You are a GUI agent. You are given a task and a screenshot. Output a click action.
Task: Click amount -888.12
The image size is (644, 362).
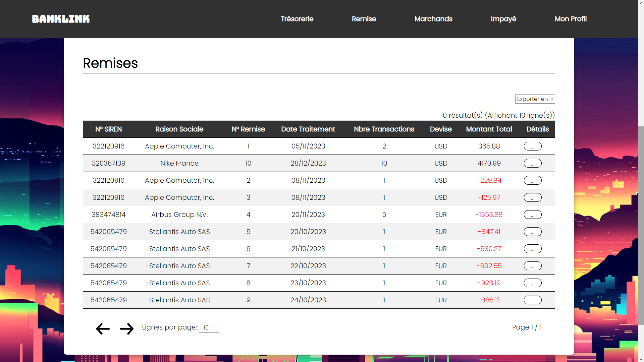click(489, 300)
